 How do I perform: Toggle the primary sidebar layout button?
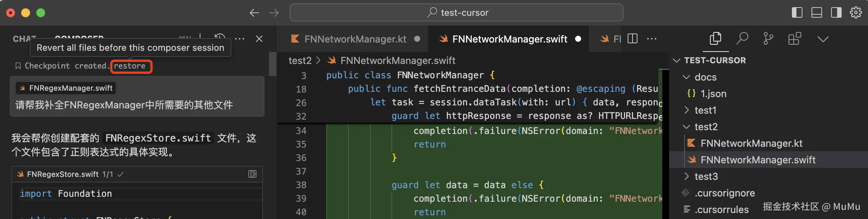click(797, 12)
